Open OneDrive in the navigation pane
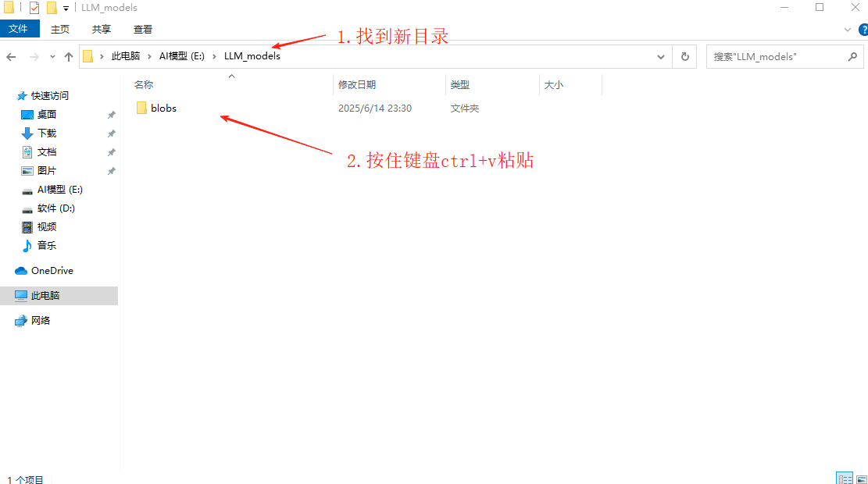 (52, 270)
